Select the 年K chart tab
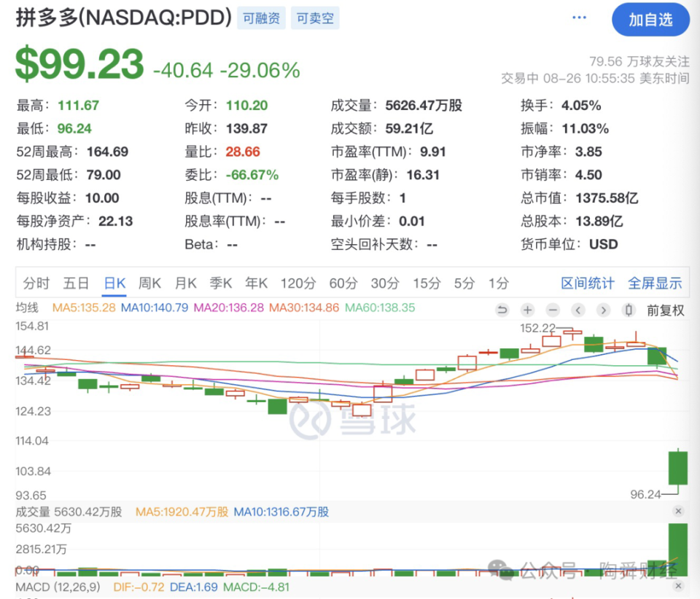 pyautogui.click(x=256, y=283)
